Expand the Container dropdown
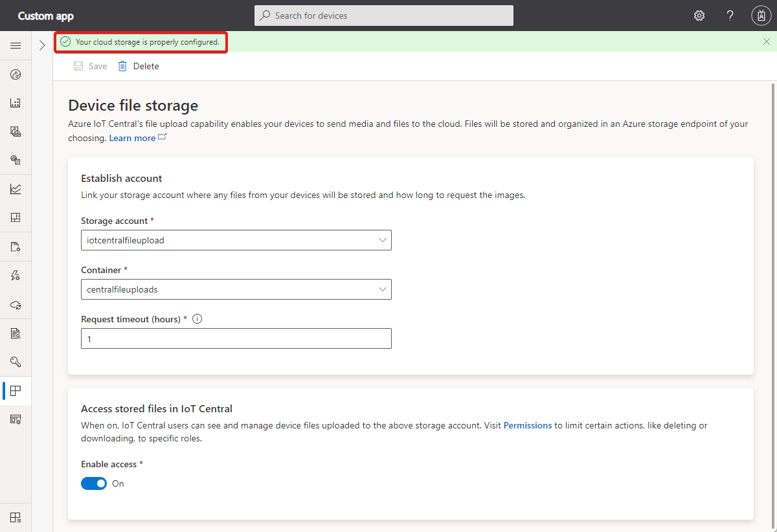The image size is (777, 532). tap(236, 289)
